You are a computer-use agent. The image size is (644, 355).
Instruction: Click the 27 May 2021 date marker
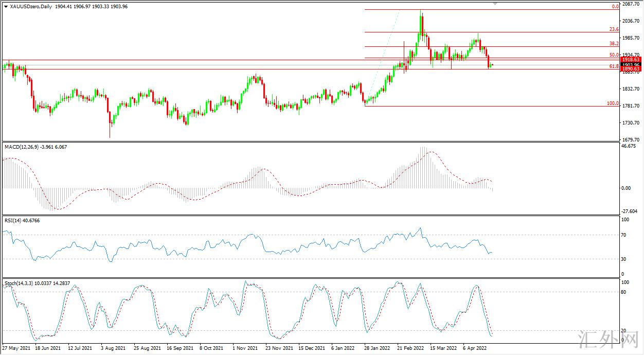17,348
